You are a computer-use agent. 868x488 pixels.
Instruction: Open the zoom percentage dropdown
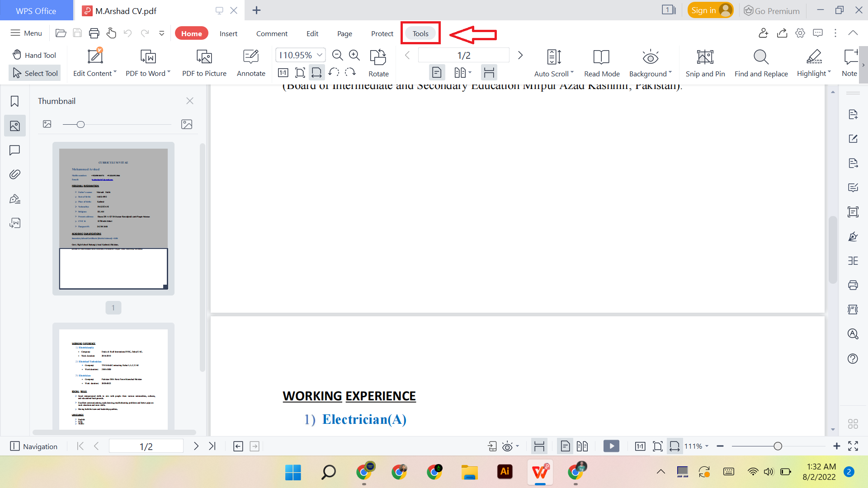coord(320,55)
